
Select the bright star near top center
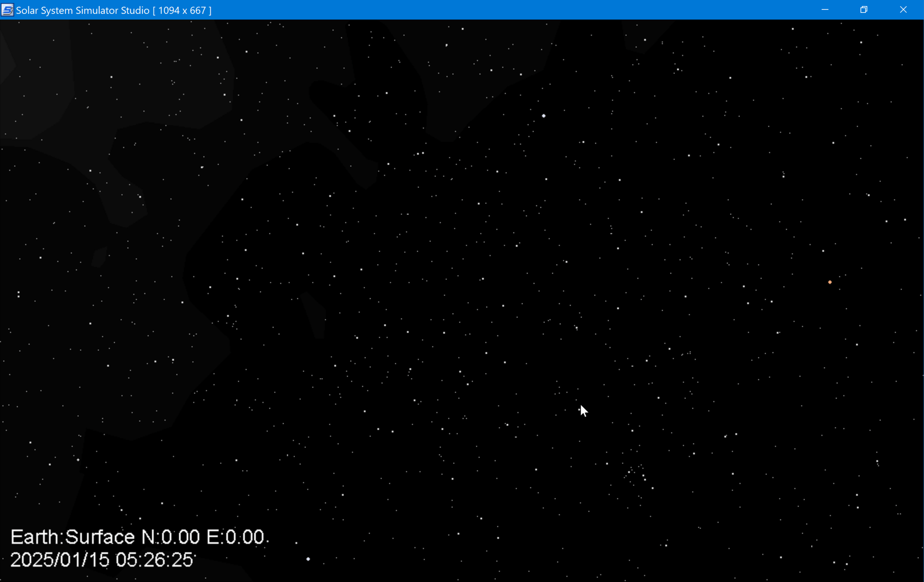(544, 116)
